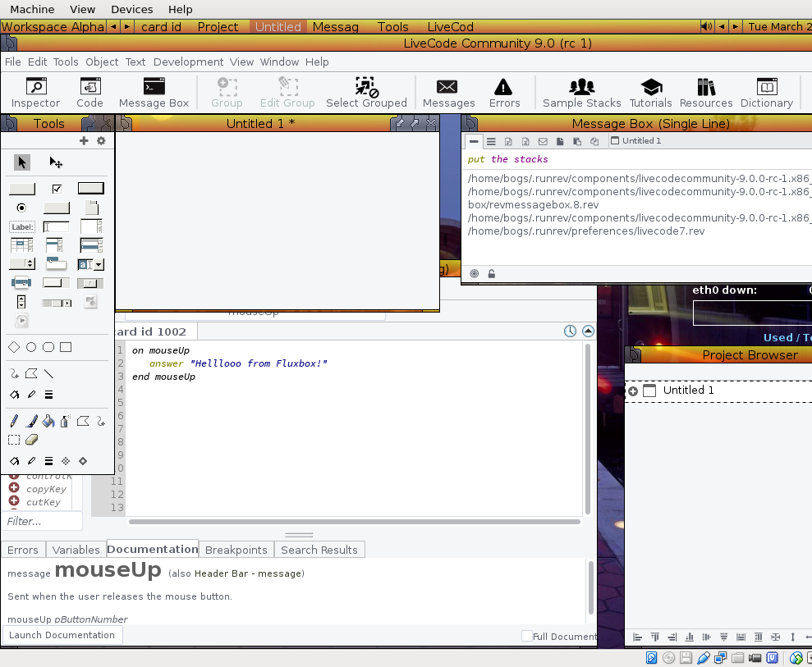Expand the copyKey handler entry
The width and height of the screenshot is (812, 667).
pos(14,488)
